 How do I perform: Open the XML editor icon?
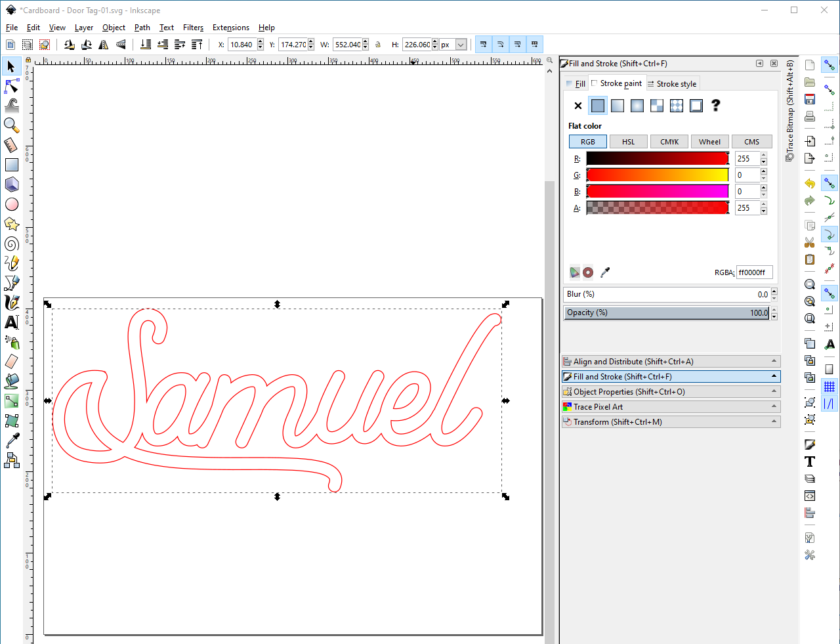[810, 496]
